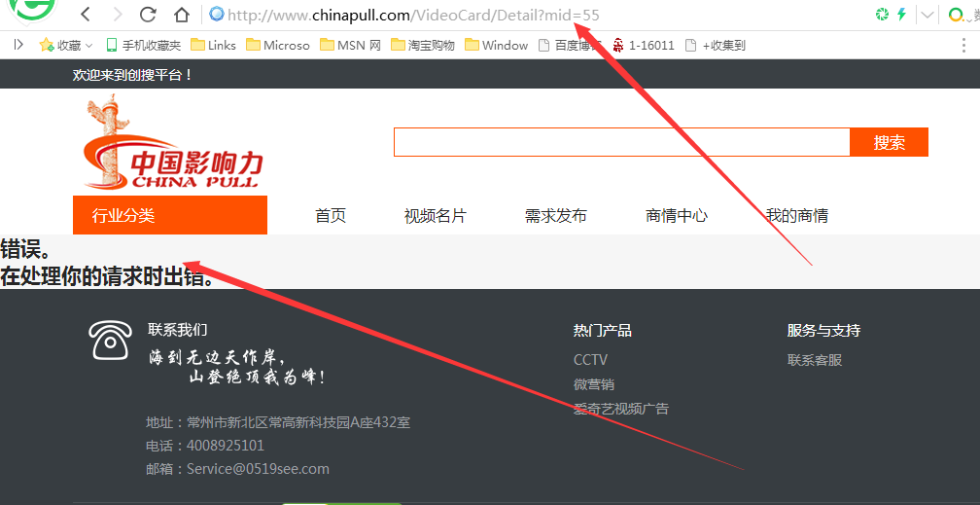Click the browser Forward arrow

(117, 14)
